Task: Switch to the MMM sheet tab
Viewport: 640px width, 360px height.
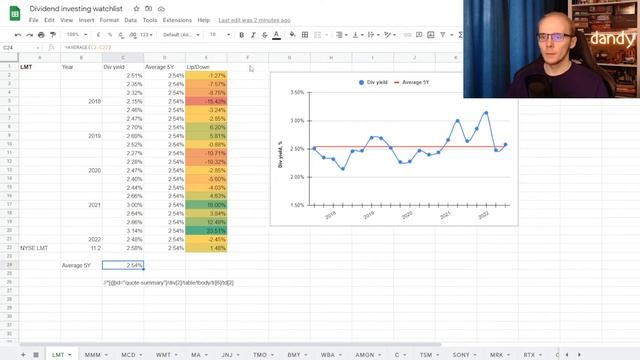Action: click(93, 355)
